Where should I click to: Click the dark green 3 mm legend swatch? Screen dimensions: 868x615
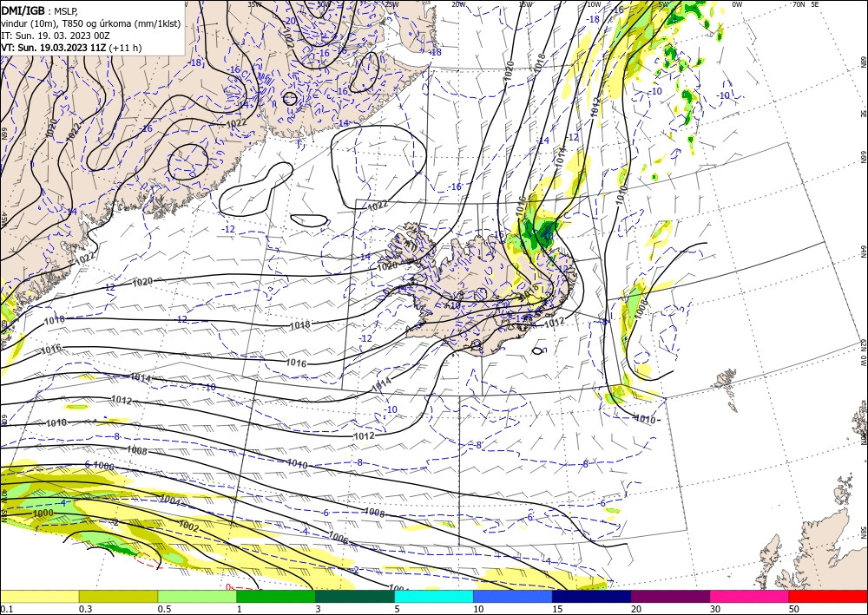pyautogui.click(x=355, y=596)
